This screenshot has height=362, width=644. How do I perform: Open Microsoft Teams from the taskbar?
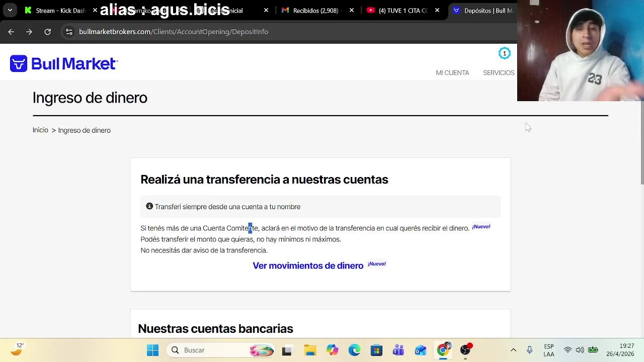coord(398,350)
